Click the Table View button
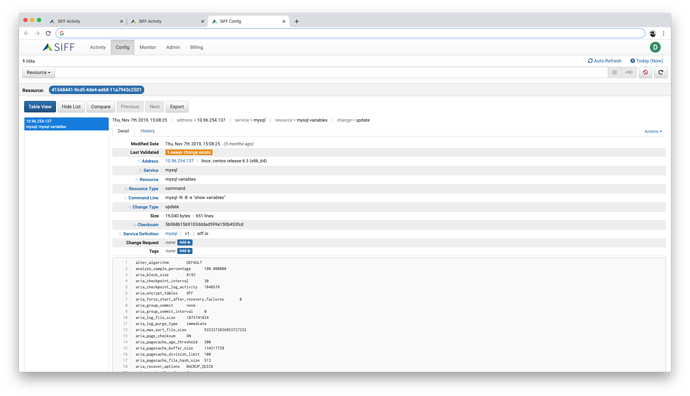 point(40,106)
